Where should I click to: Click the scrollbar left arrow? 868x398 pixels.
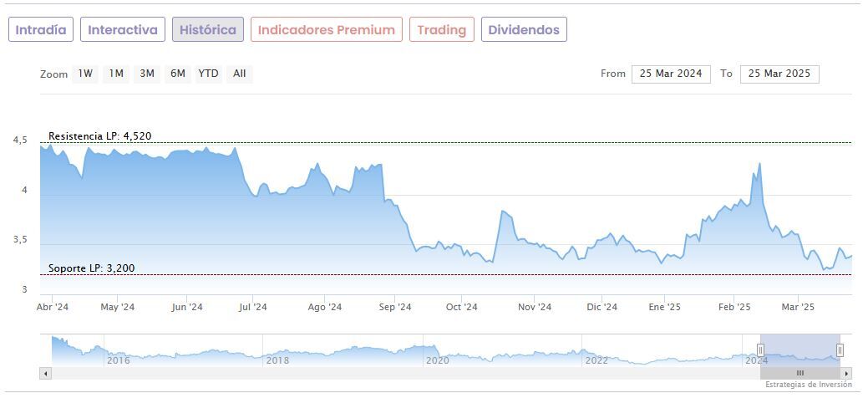tap(45, 373)
